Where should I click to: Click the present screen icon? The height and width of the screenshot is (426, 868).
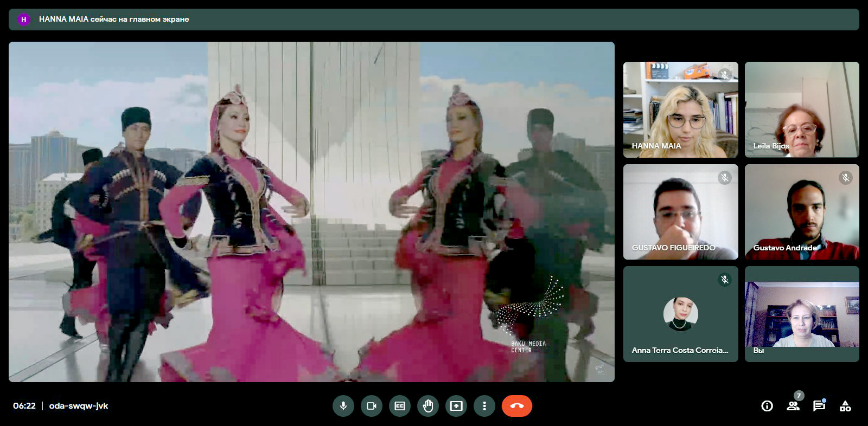pos(456,406)
